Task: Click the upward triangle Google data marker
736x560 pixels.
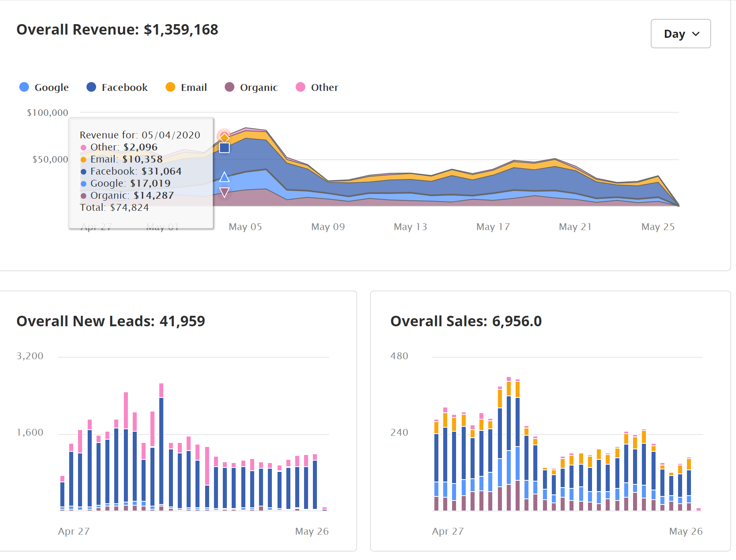Action: pyautogui.click(x=224, y=177)
